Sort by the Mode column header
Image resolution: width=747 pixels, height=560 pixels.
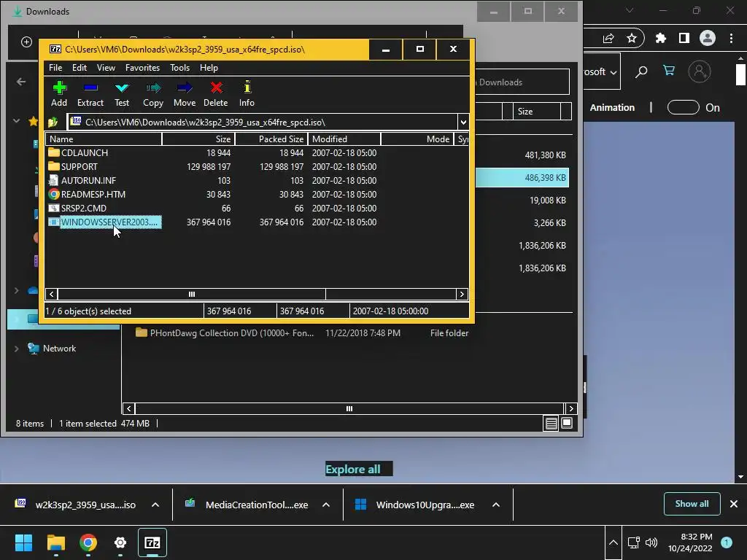click(x=417, y=139)
